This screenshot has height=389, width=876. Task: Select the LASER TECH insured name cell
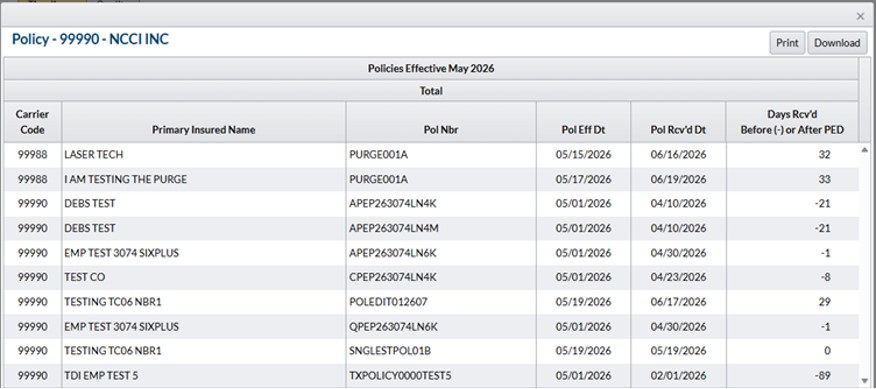204,155
